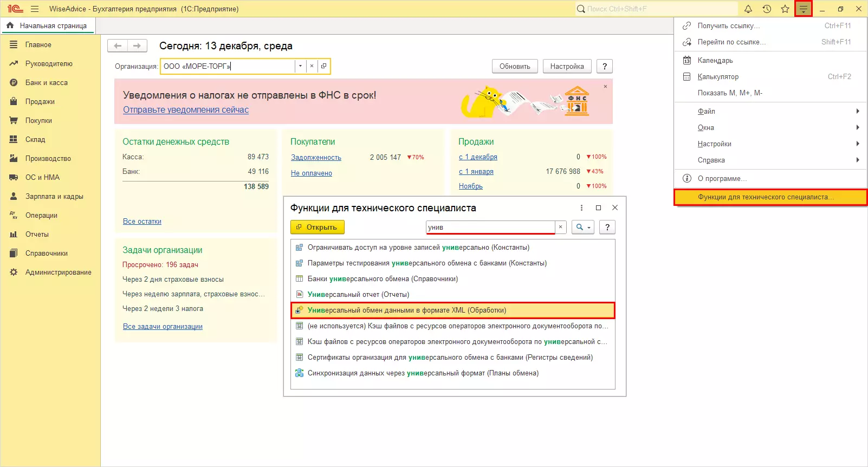The width and height of the screenshot is (868, 467).
Task: Open Банк и касса section
Action: pos(46,83)
